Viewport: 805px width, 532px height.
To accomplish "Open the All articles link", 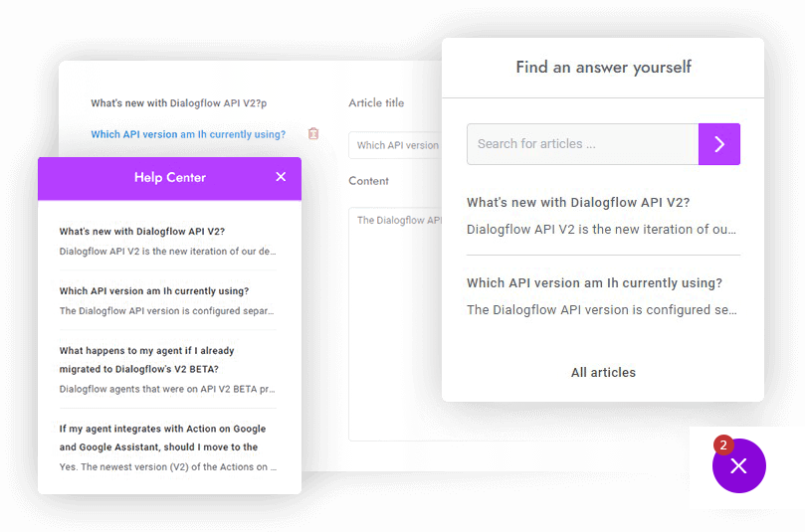I will [603, 373].
